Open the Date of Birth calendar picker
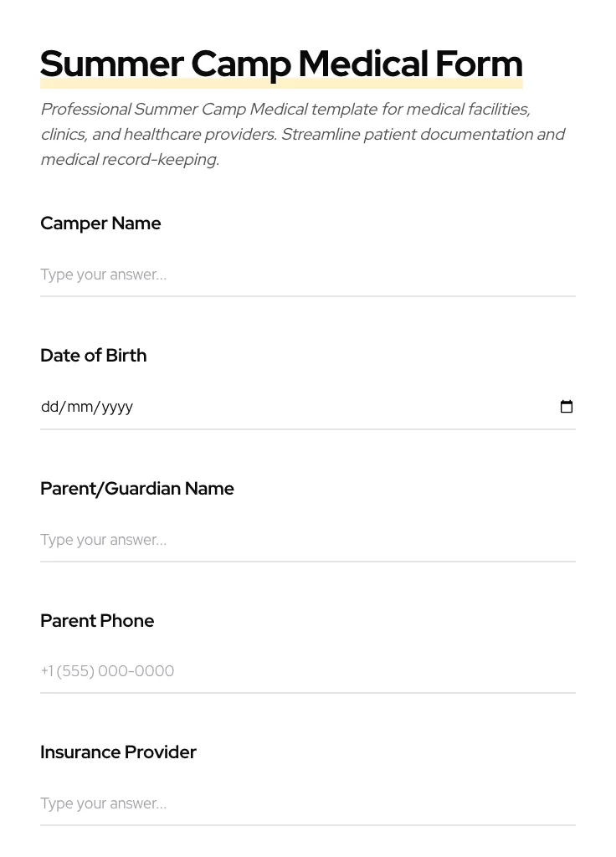 point(567,407)
